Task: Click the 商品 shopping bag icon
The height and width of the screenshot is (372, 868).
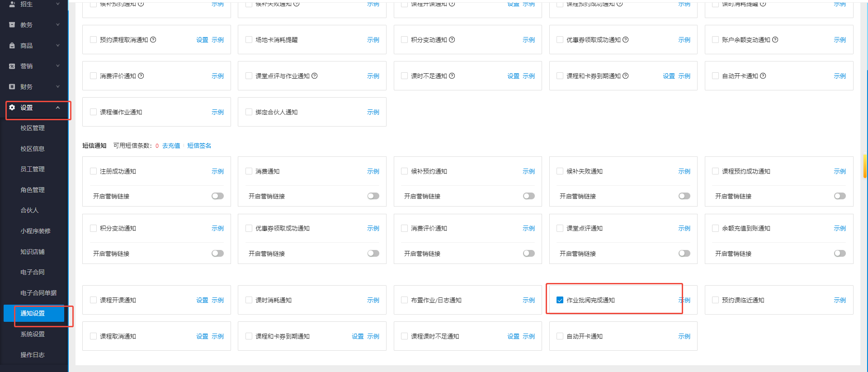Action: [x=12, y=46]
